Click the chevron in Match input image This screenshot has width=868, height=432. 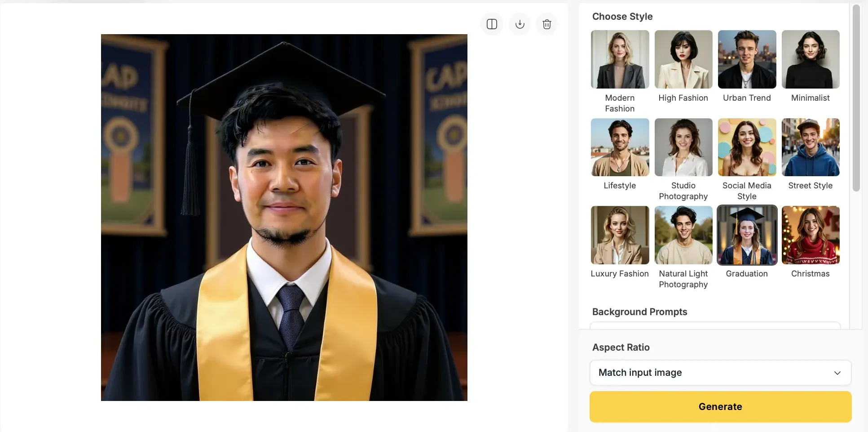pyautogui.click(x=837, y=373)
